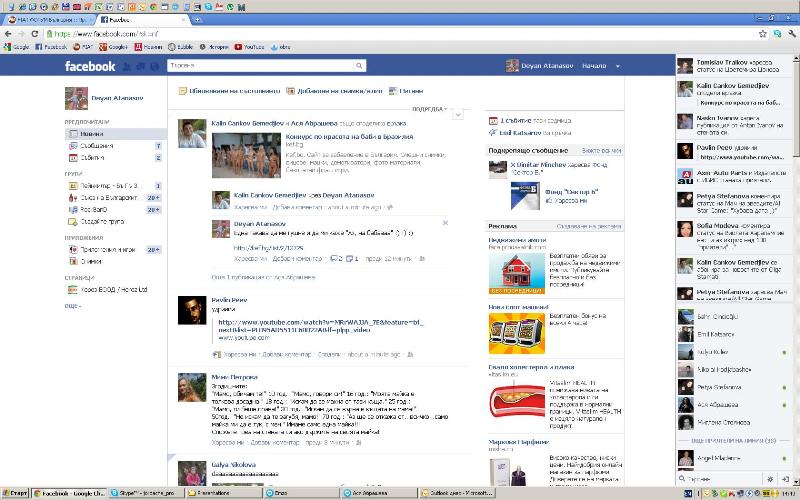Open YouTube bookmark in bookmarks bar
The width and height of the screenshot is (800, 500).
pos(249,47)
